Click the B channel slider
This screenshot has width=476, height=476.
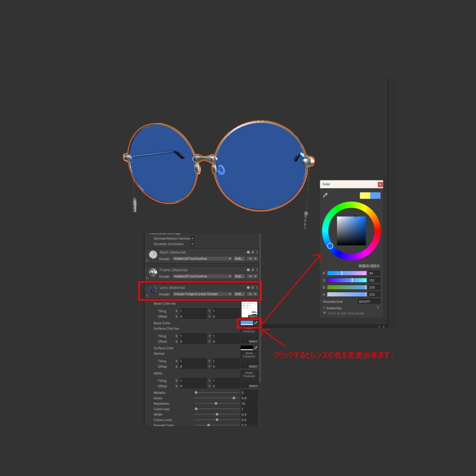tap(347, 287)
